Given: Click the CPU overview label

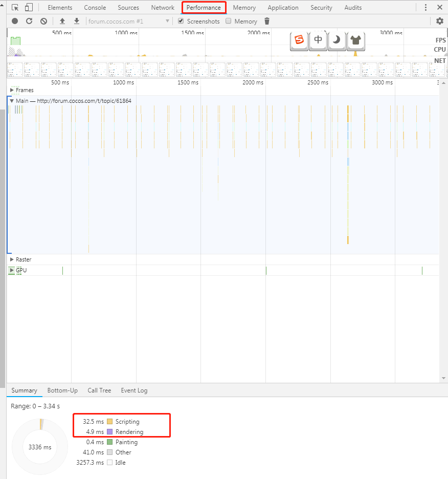Looking at the screenshot, I should [440, 49].
